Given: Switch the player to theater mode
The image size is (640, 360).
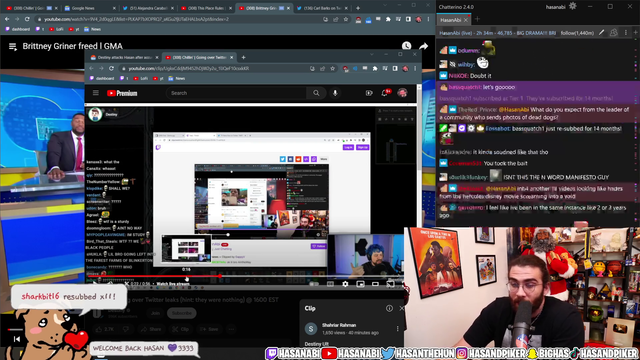Looking at the screenshot, I should click(x=375, y=284).
